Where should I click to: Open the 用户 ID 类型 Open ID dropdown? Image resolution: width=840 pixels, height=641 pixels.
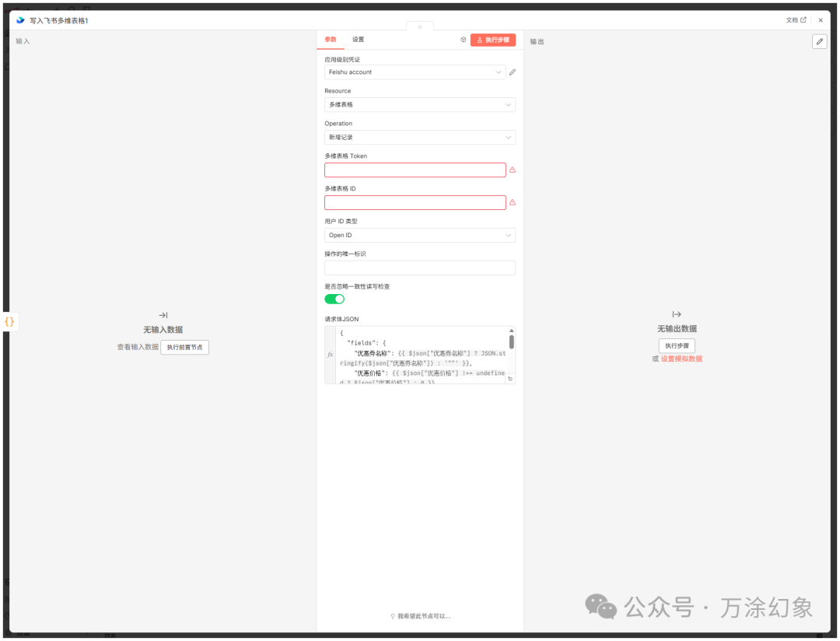point(420,235)
